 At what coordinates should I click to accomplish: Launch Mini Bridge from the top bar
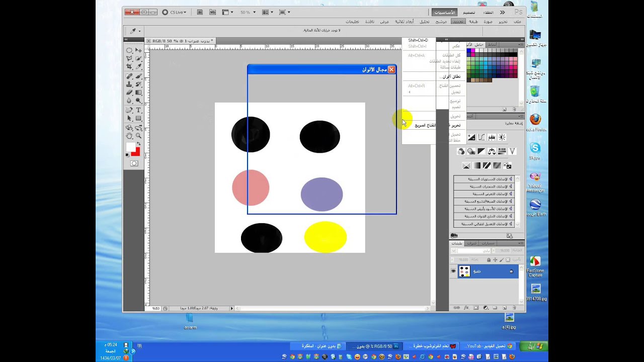pyautogui.click(x=212, y=12)
